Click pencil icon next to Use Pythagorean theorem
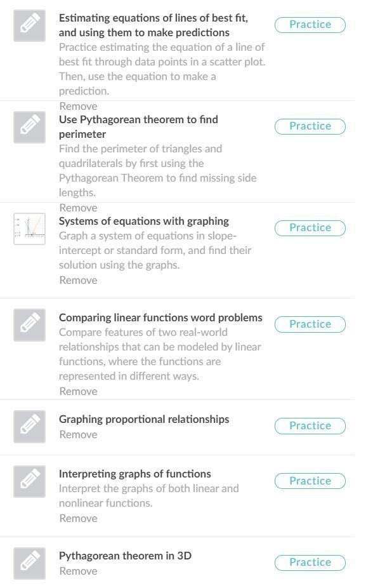 coord(29,127)
